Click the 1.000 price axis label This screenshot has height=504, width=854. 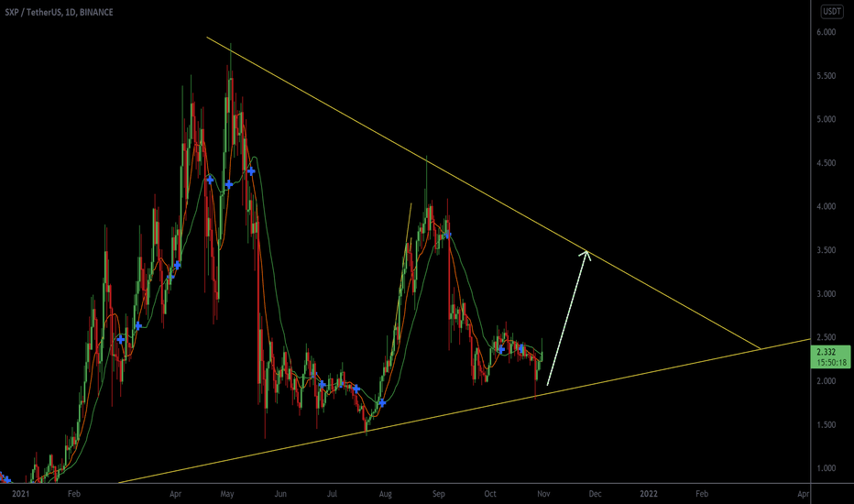coord(826,468)
